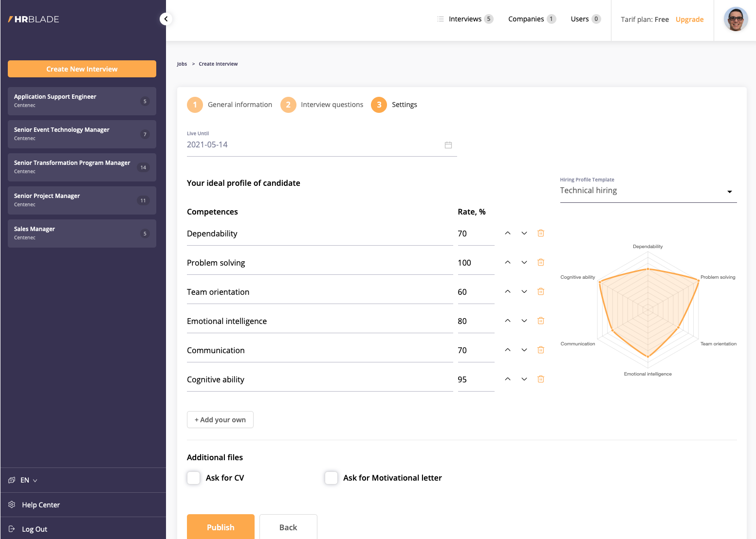Collapse the sidebar with the arrow button
The height and width of the screenshot is (539, 756).
click(x=166, y=19)
